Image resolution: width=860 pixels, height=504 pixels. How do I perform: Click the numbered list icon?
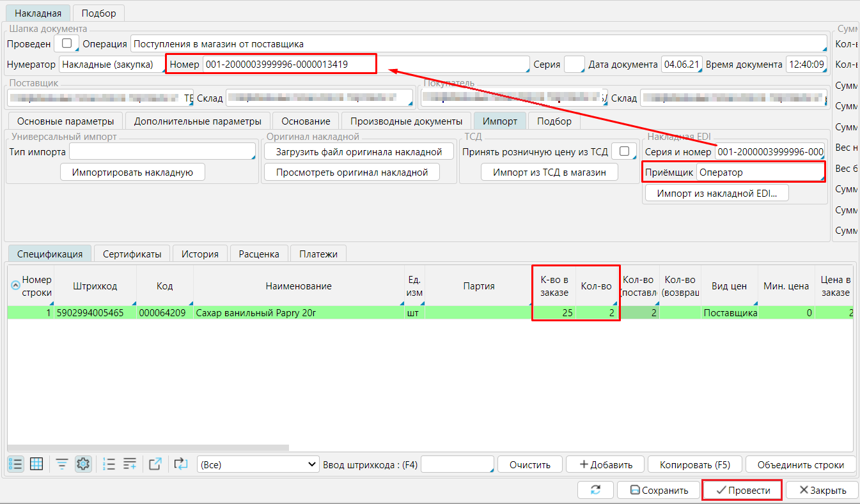coord(109,464)
